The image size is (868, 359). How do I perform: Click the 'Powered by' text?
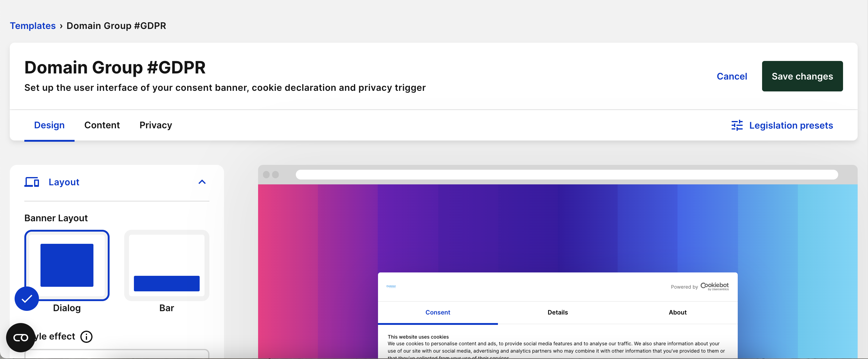(x=684, y=287)
